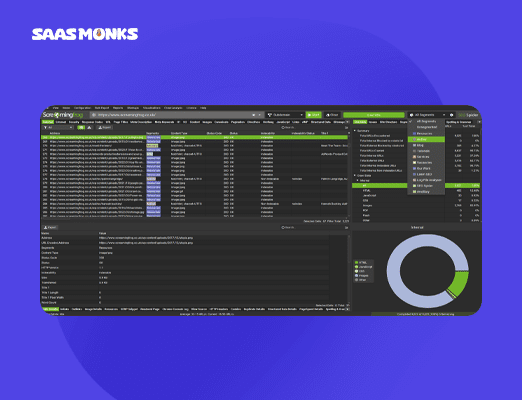Select the Our Work segment entry

tap(426, 168)
